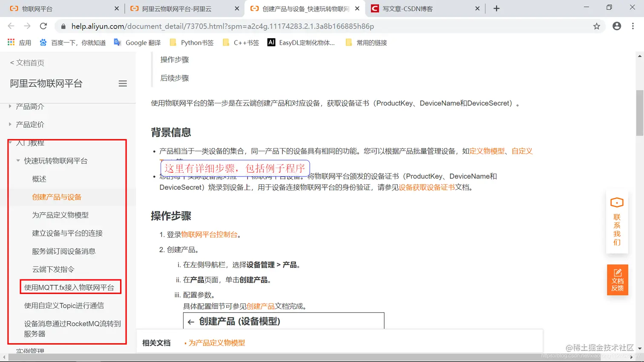
Task: Open the Chrome profile avatar
Action: coord(616,26)
